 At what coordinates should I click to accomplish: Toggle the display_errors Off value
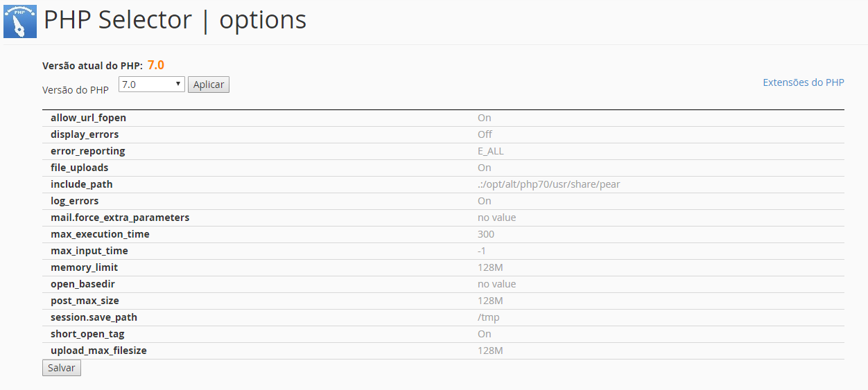click(485, 134)
